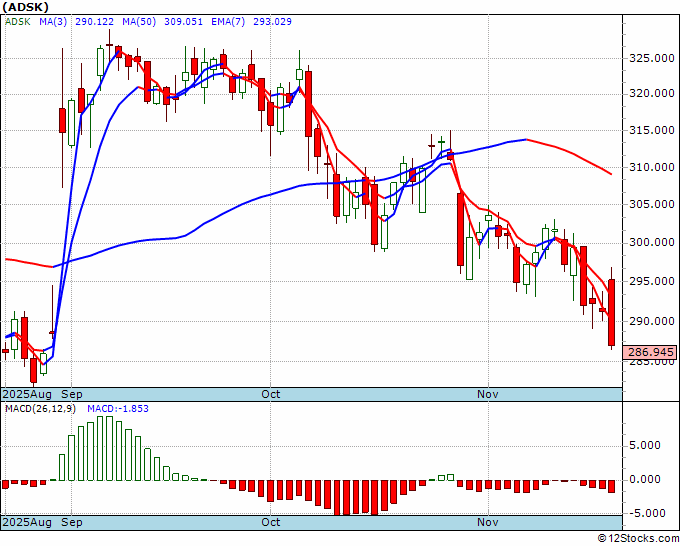
Task: Click the (ADSK) chart title
Action: click(x=25, y=7)
